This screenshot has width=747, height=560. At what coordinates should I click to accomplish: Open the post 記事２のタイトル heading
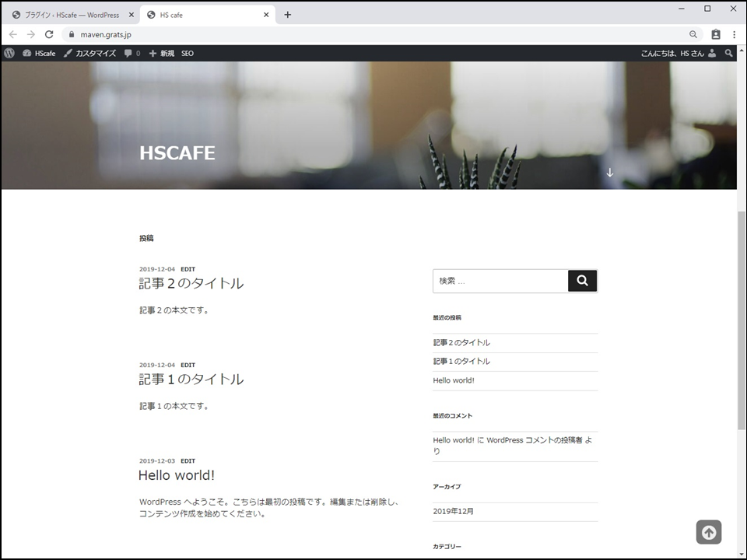(x=191, y=283)
